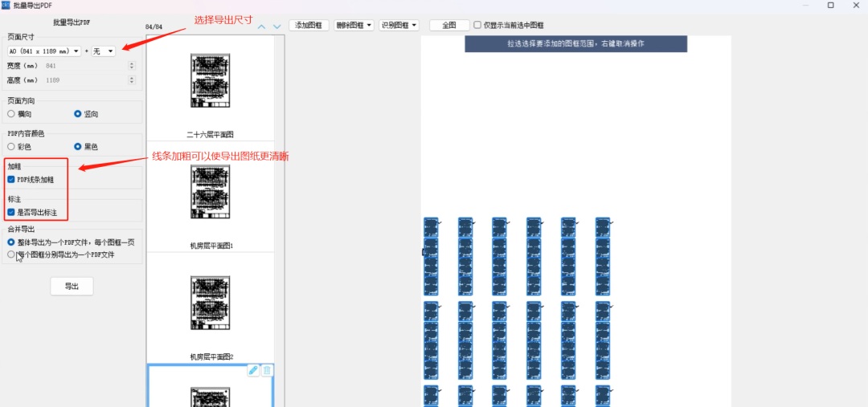Click the 机房层平面图2 label
868x407 pixels.
(212, 356)
